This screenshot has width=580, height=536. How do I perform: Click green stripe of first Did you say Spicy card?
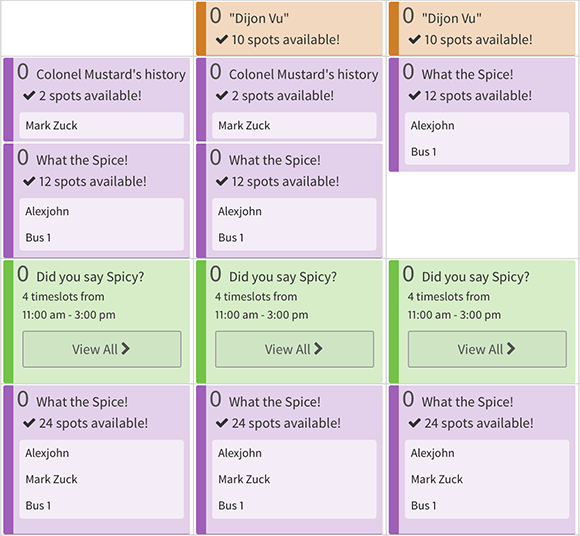[x=9, y=321]
